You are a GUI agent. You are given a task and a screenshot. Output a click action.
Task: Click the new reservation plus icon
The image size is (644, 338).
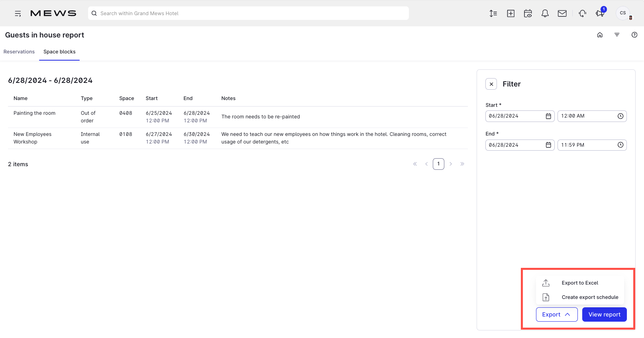510,14
